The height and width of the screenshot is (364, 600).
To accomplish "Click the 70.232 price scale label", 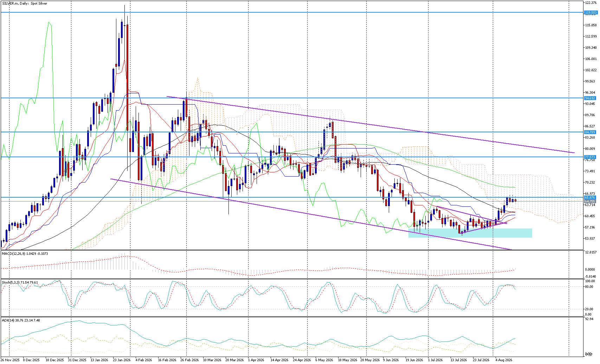I will [590, 183].
